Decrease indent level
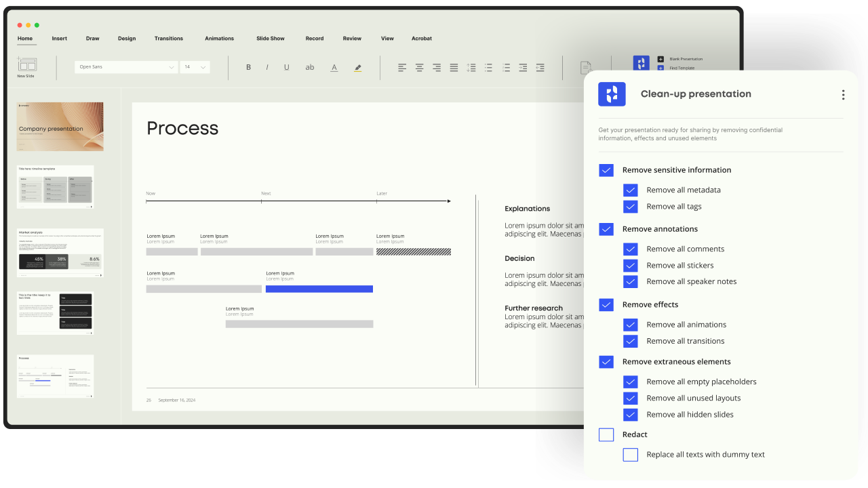The width and height of the screenshot is (868, 488). pos(540,67)
